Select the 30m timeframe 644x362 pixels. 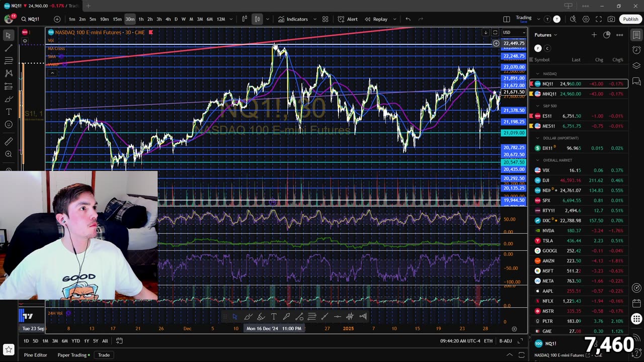click(130, 19)
